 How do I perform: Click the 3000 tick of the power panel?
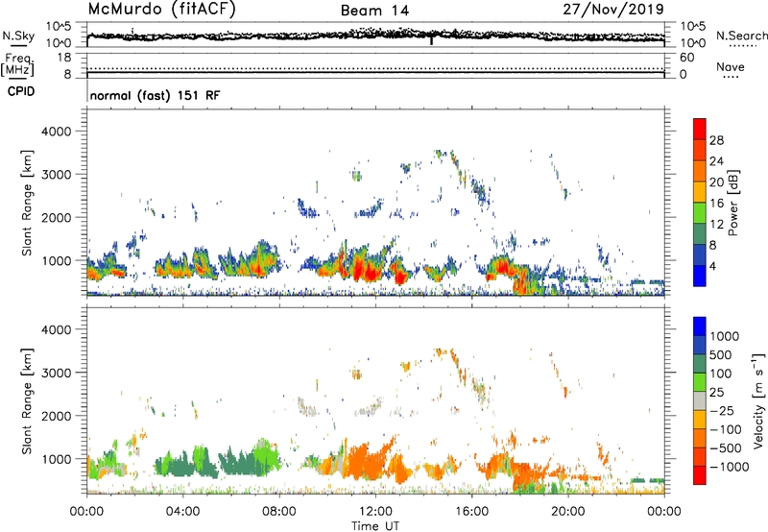[x=57, y=175]
